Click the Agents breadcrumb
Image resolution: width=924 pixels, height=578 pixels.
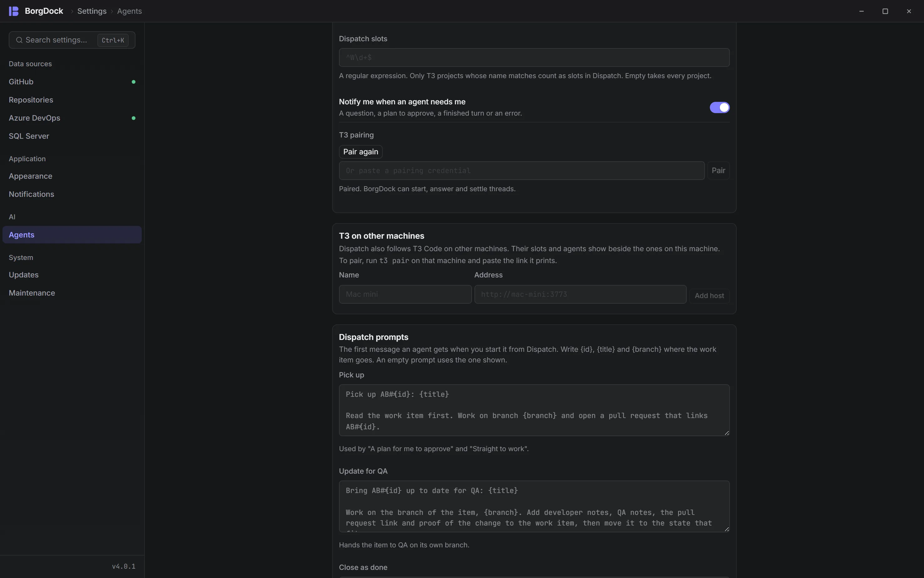tap(130, 11)
